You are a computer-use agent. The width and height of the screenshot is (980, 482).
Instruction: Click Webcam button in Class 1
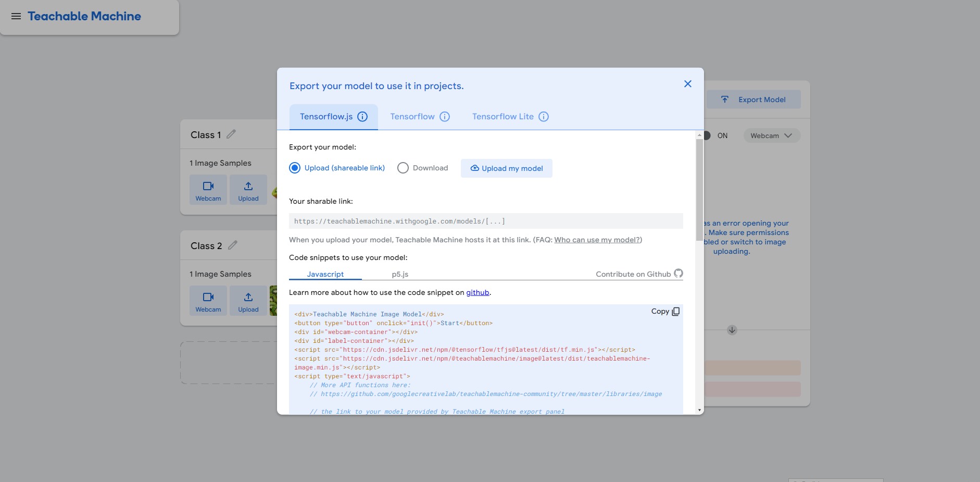pyautogui.click(x=208, y=190)
